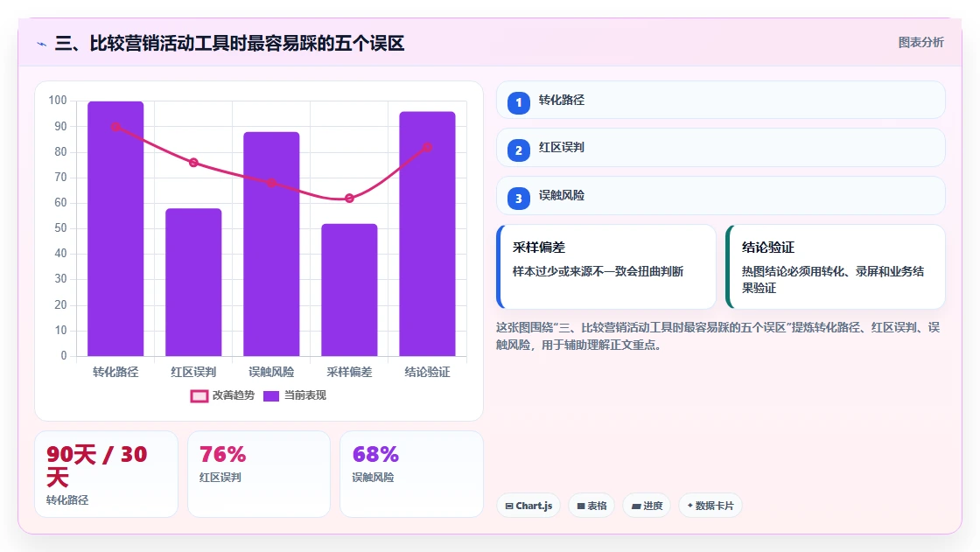
Task: Open the 采样偏差 card
Action: [605, 267]
